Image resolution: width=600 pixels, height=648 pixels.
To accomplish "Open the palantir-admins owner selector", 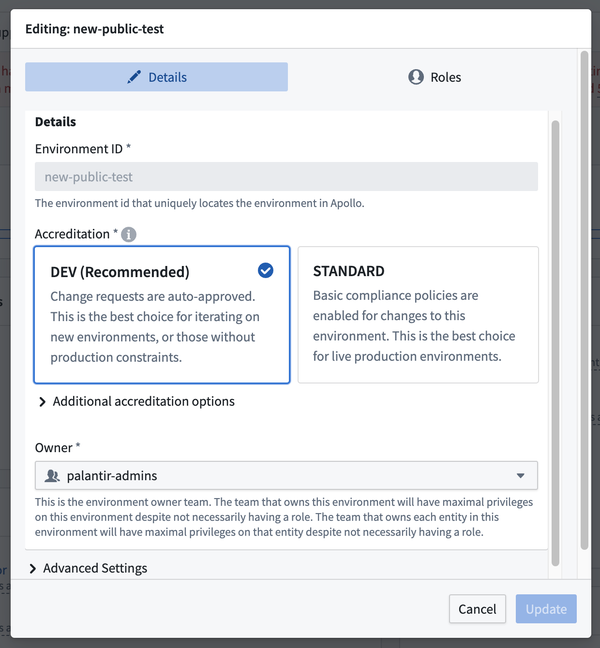I will click(286, 476).
